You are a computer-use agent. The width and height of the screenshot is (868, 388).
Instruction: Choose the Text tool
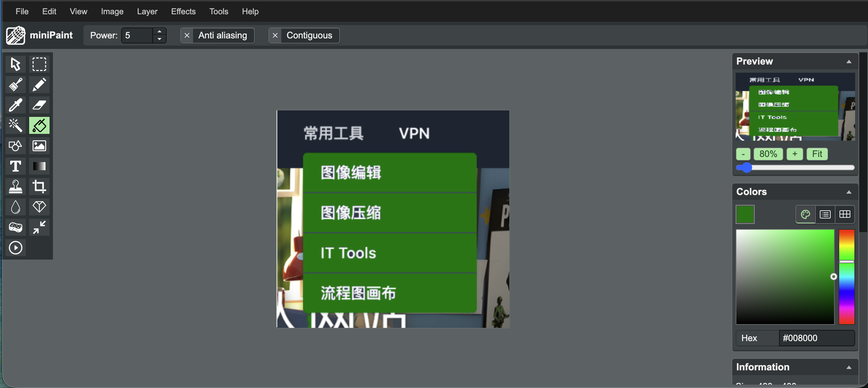coord(16,166)
